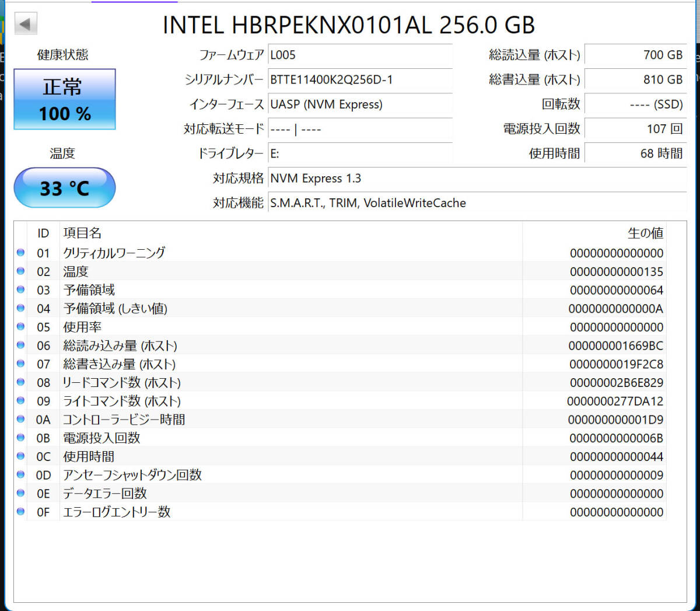Click status orb for 使用率 row
The height and width of the screenshot is (611, 700).
pyautogui.click(x=21, y=327)
